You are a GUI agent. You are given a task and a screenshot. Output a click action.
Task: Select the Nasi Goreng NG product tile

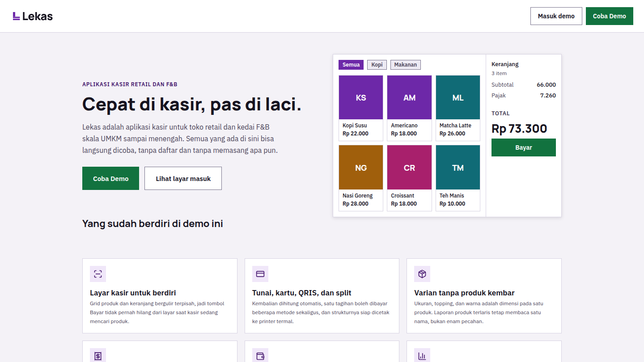pos(361,178)
